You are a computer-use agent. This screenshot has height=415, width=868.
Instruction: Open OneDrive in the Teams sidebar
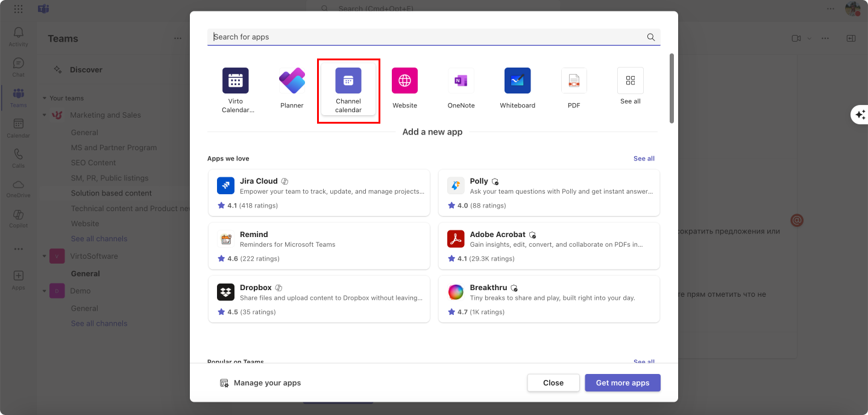point(18,188)
